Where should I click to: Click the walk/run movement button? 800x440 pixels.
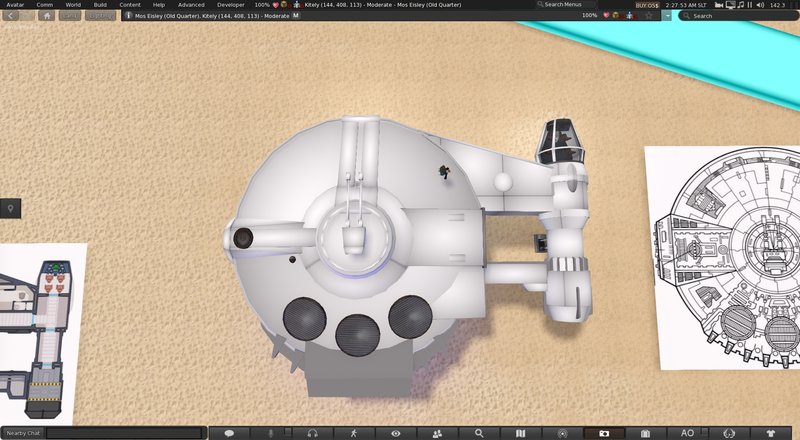[354, 433]
